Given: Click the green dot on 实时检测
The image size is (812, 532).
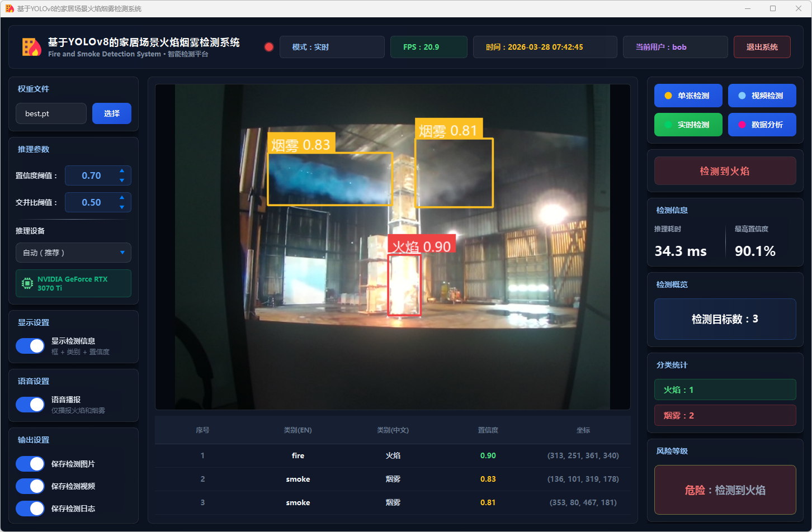Looking at the screenshot, I should [668, 125].
